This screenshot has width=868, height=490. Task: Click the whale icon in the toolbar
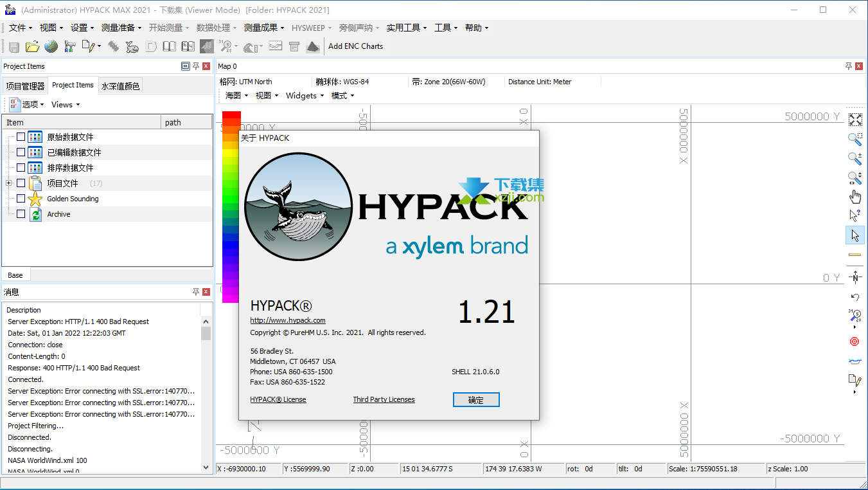[x=132, y=46]
